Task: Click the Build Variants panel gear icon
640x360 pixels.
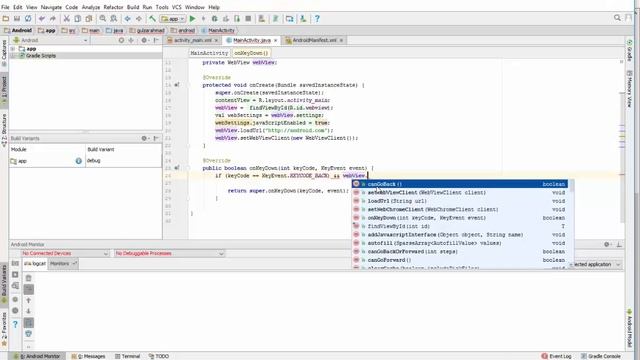Action: click(x=144, y=138)
